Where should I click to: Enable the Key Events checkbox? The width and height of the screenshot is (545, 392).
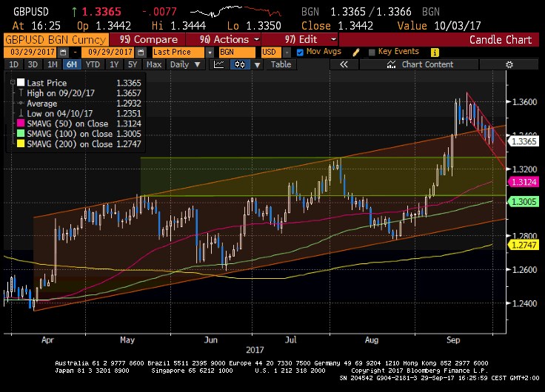point(372,53)
